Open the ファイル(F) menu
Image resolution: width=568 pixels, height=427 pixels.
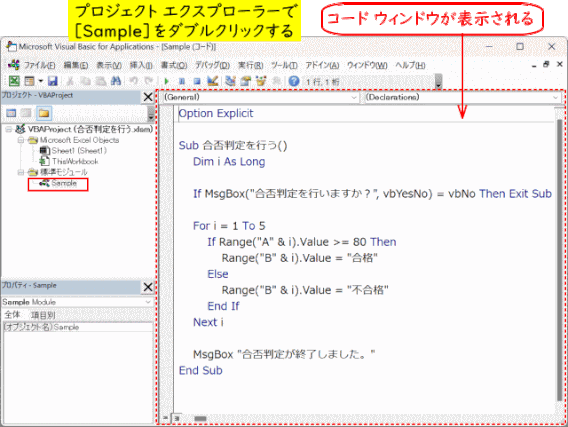pyautogui.click(x=39, y=65)
